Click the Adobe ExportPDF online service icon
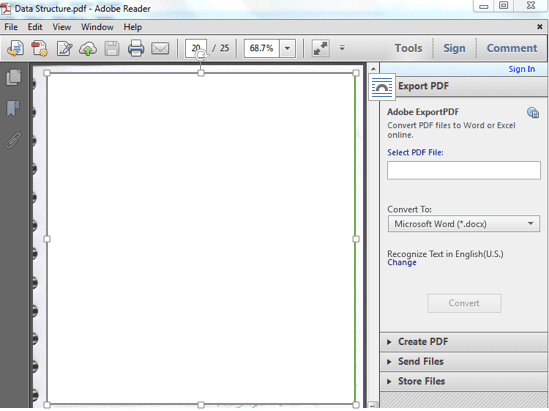 click(533, 113)
